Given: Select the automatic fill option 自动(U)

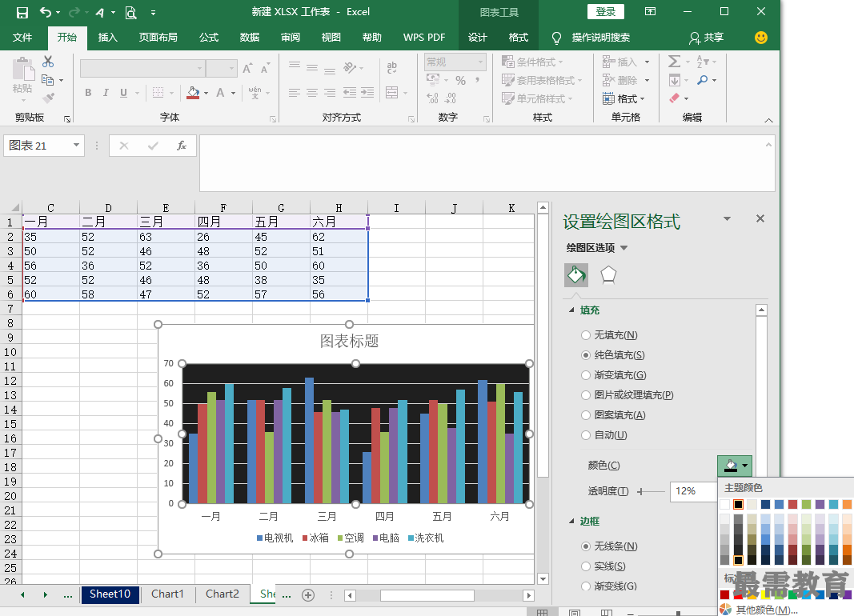Looking at the screenshot, I should click(604, 435).
